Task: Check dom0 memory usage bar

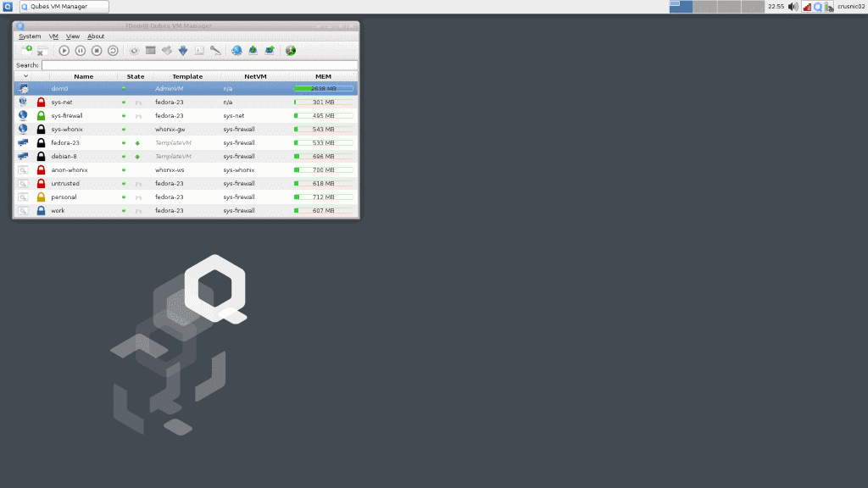Action: [x=322, y=88]
